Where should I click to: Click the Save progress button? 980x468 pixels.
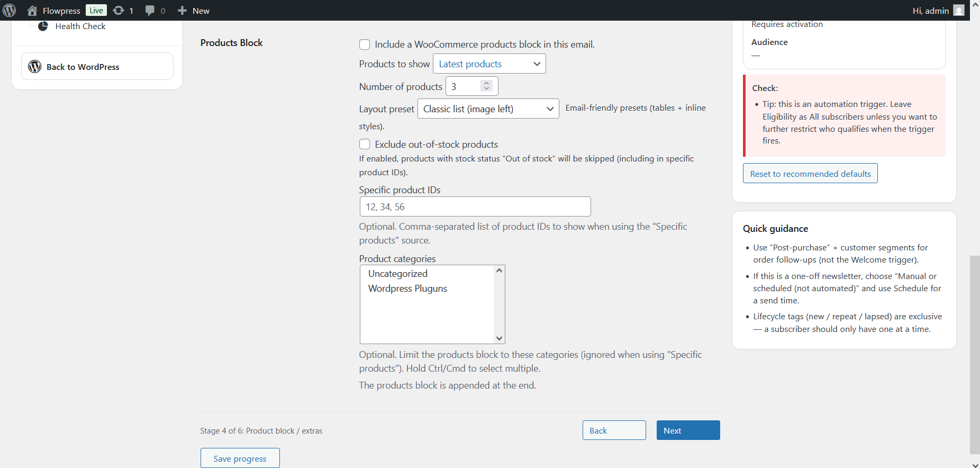(240, 458)
